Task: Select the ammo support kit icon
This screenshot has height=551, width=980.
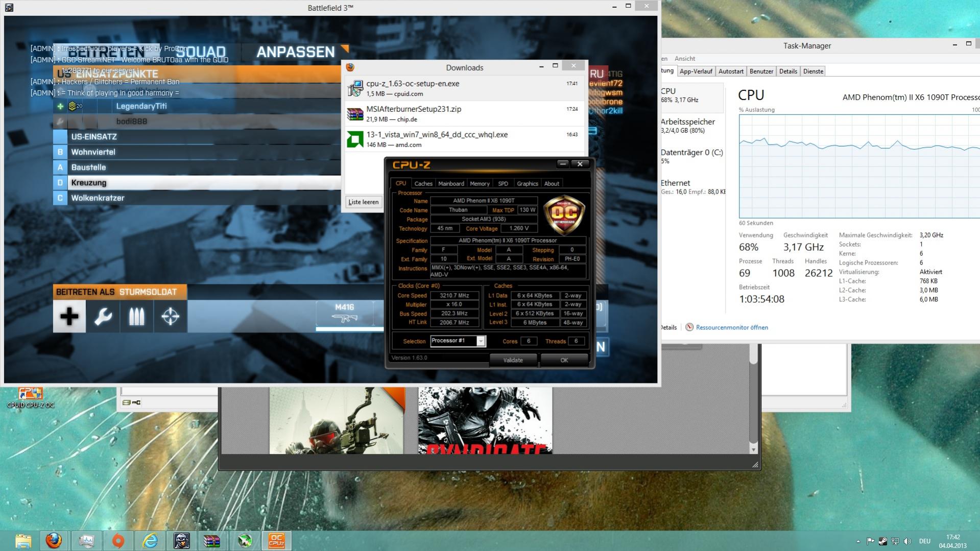Action: 136,316
